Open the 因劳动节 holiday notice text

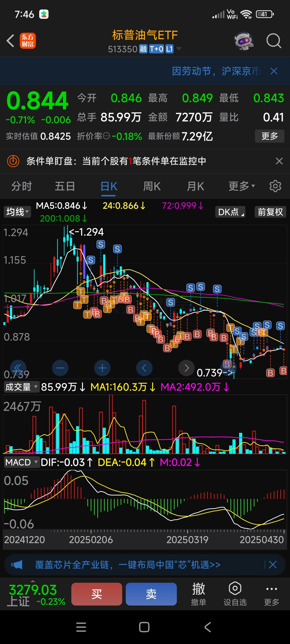coord(216,71)
